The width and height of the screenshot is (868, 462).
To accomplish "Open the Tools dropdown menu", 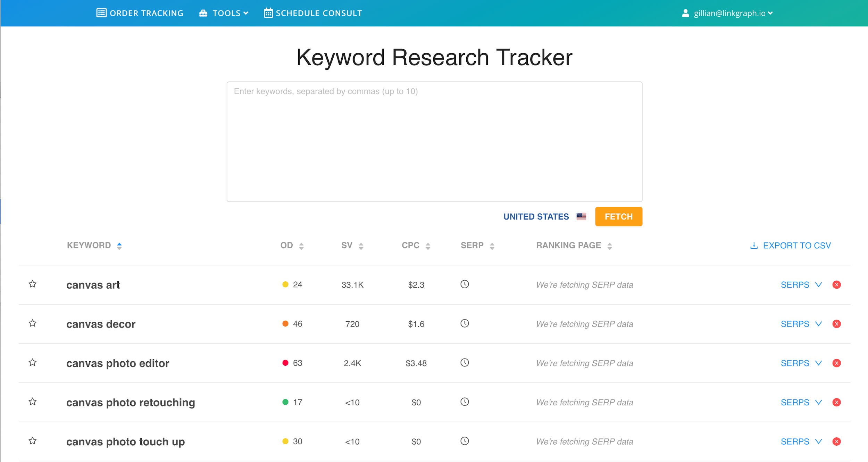I will [224, 13].
